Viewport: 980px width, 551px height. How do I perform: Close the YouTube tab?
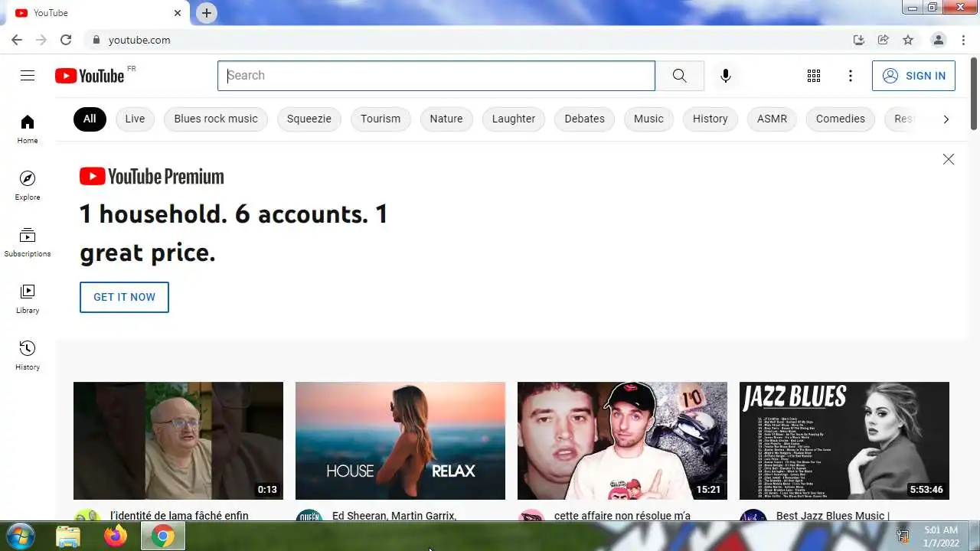178,13
